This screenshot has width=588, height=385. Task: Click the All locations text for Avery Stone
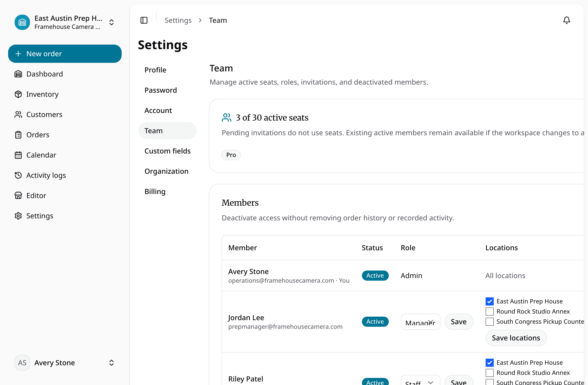pos(505,276)
